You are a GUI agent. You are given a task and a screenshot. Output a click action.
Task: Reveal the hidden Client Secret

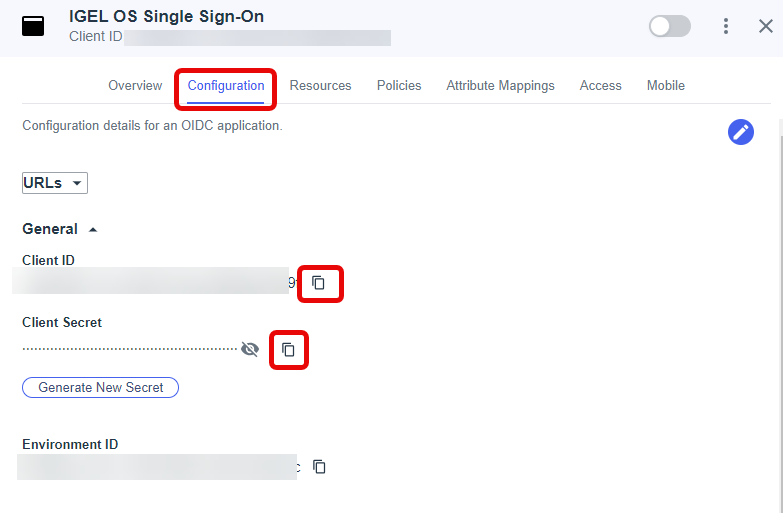250,349
